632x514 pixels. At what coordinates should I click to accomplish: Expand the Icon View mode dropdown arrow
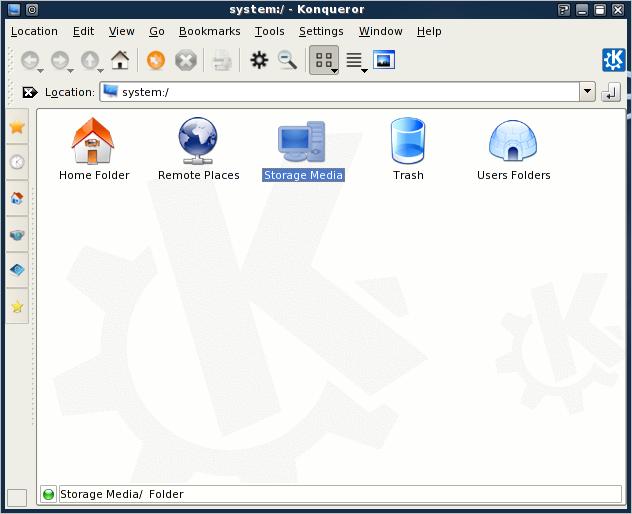(x=335, y=71)
